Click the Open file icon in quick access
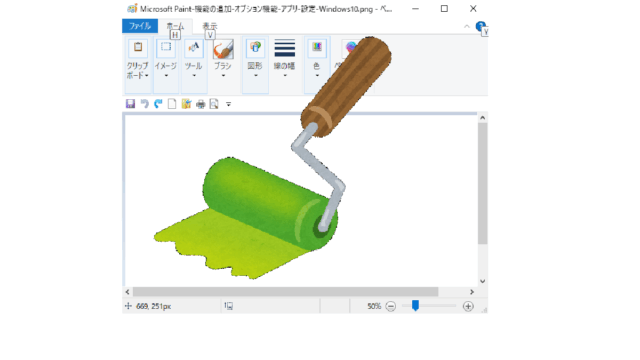Viewport: 640px width, 360px height. pyautogui.click(x=187, y=104)
